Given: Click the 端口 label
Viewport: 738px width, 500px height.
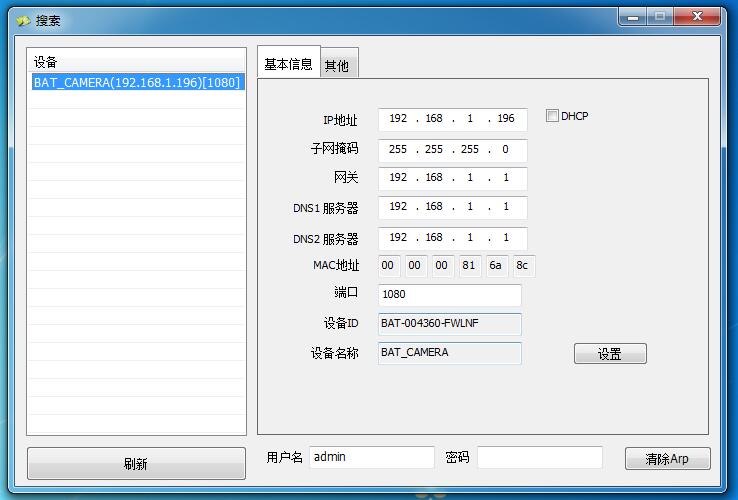Looking at the screenshot, I should (346, 292).
